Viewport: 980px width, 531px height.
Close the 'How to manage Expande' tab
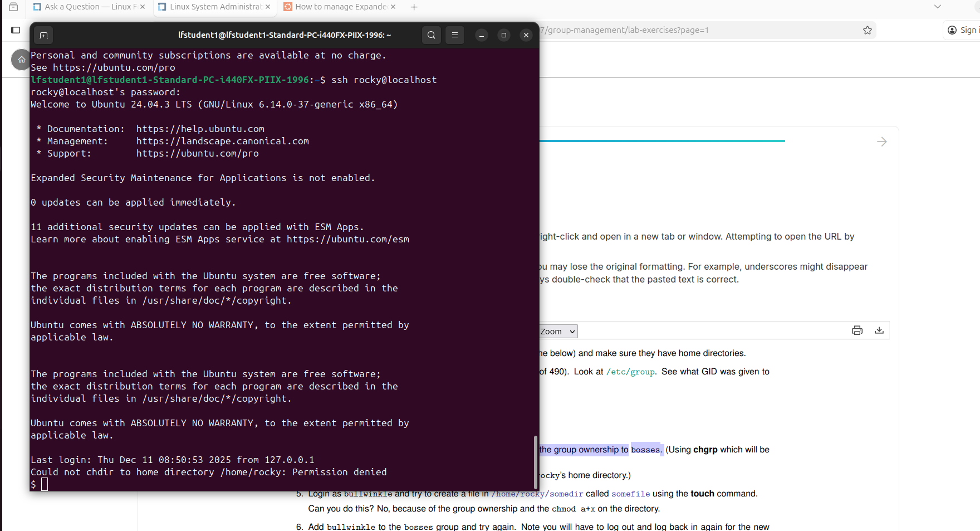point(393,7)
